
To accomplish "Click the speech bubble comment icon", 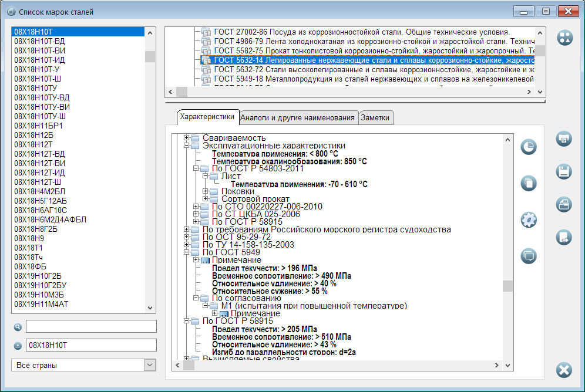I will (529, 256).
